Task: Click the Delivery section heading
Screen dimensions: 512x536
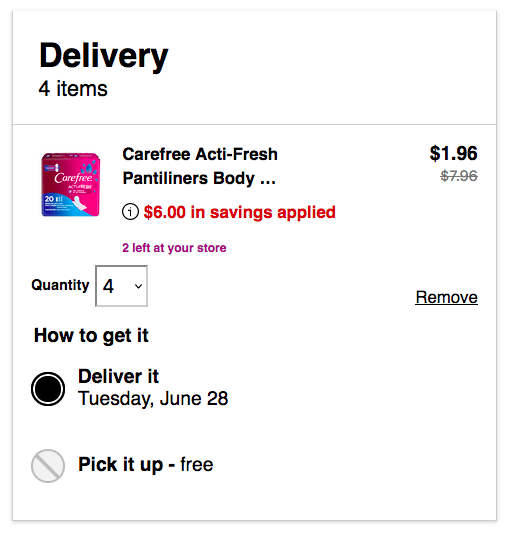Action: (104, 56)
